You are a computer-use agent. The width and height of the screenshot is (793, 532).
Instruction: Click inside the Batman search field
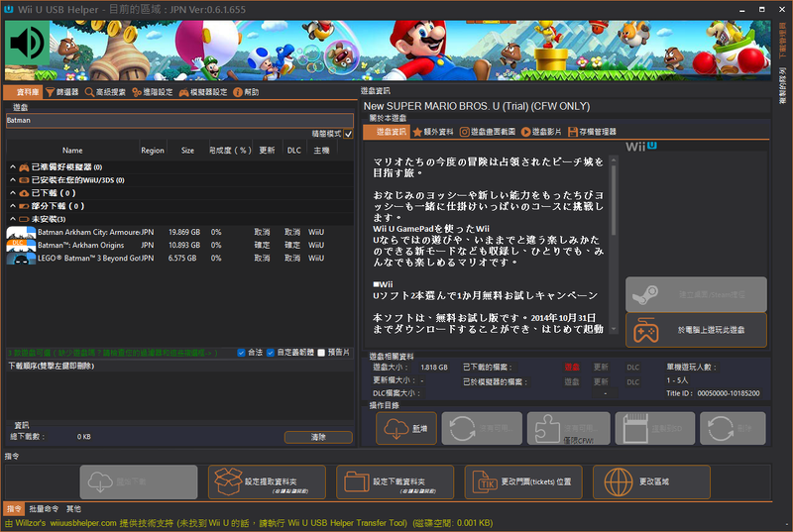click(x=179, y=120)
